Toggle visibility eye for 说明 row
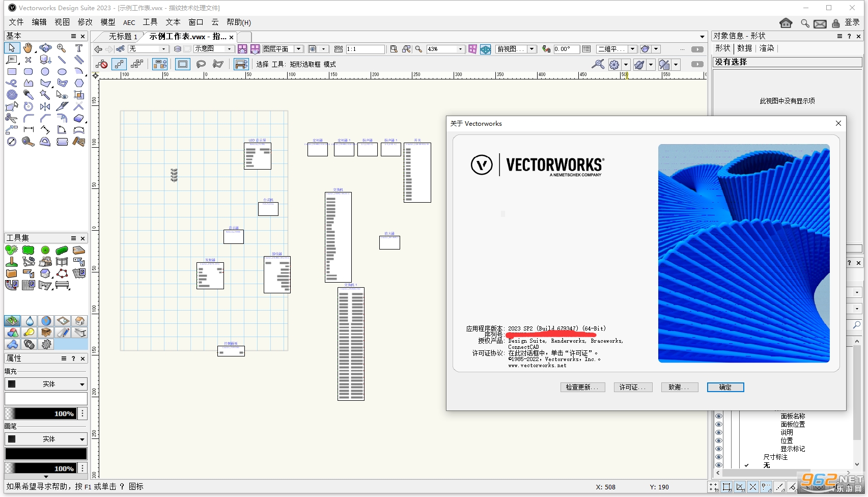 (719, 432)
